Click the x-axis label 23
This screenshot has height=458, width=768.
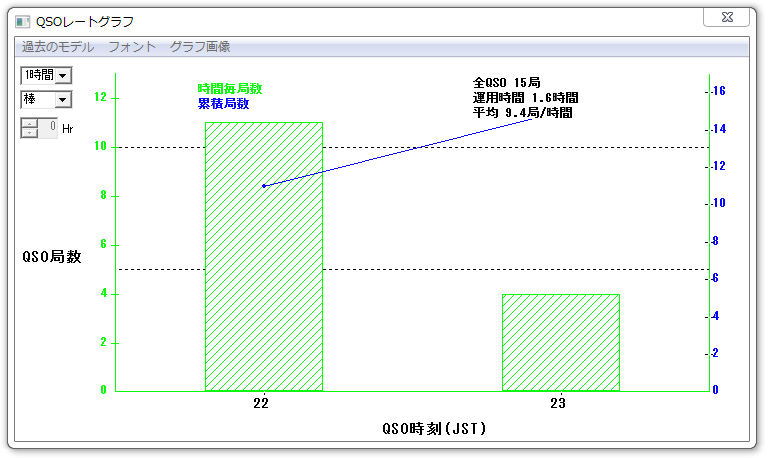[558, 403]
